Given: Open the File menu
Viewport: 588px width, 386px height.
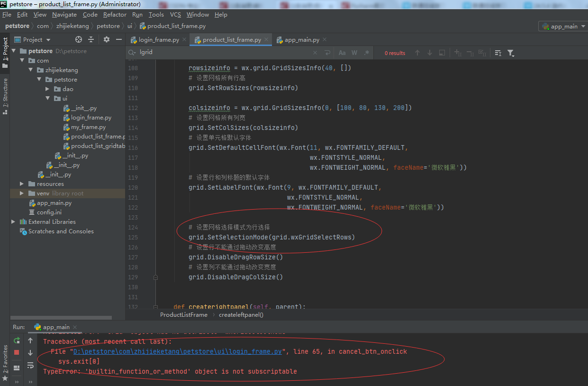Looking at the screenshot, I should click(7, 15).
